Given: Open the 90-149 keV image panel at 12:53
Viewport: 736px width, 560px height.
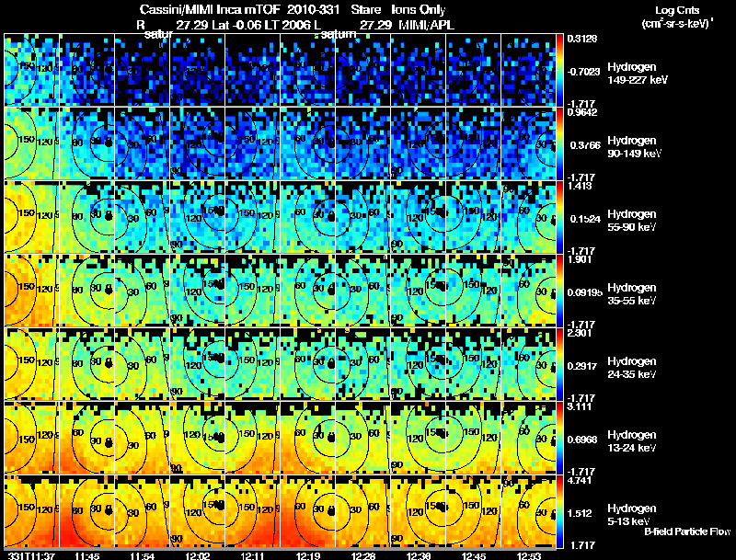Looking at the screenshot, I should click(528, 143).
